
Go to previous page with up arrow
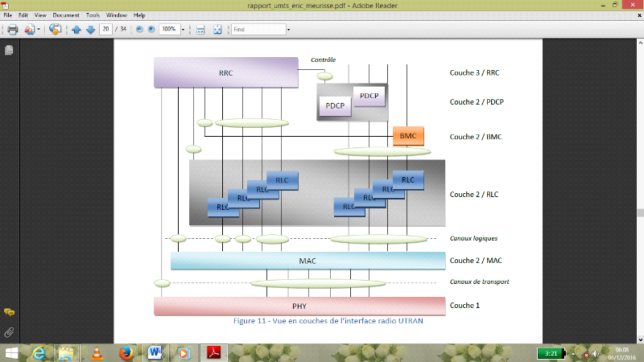[x=76, y=30]
